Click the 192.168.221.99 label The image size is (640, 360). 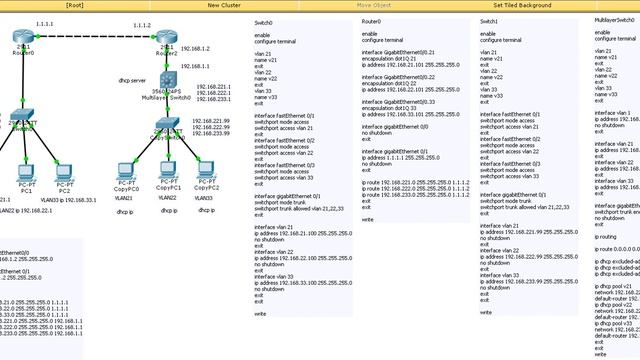coord(211,121)
